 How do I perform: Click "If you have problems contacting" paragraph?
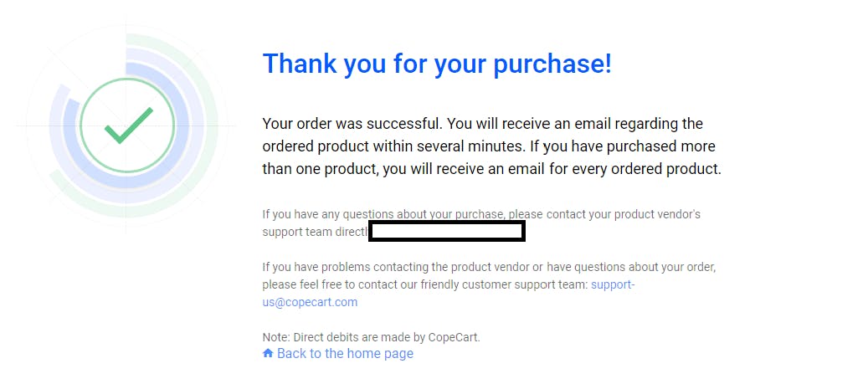[490, 284]
